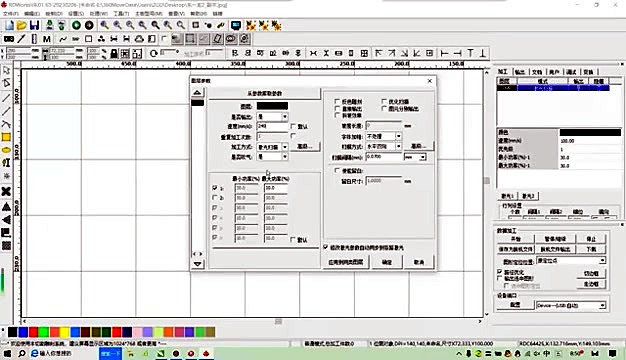Toggle the direct-output checkbox in the layer dialog
The width and height of the screenshot is (626, 360).
[x=337, y=108]
